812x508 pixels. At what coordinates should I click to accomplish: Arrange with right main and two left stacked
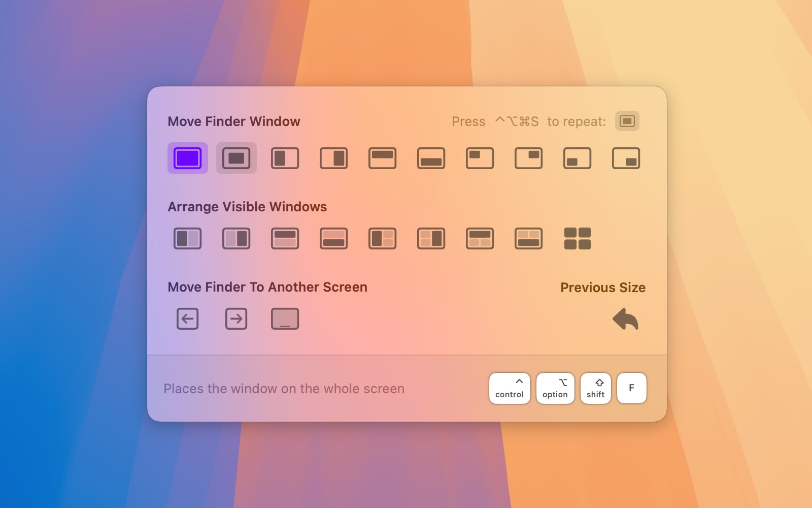[x=431, y=238]
